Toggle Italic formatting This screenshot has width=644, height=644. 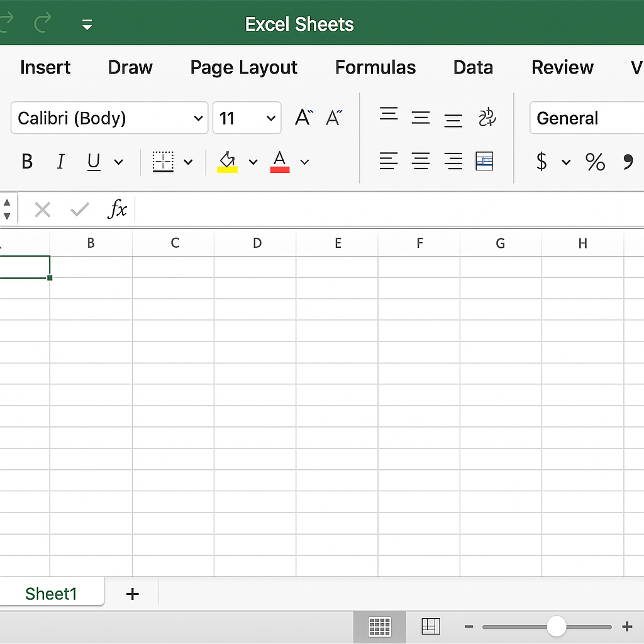61,162
